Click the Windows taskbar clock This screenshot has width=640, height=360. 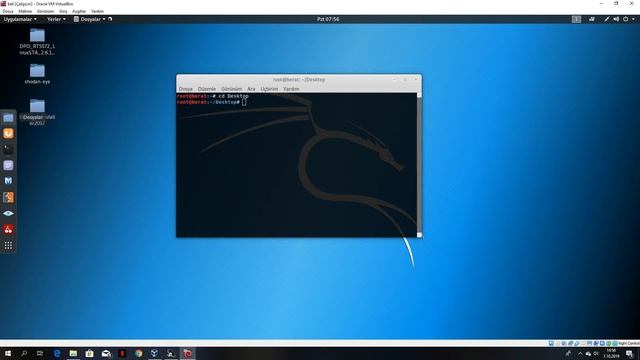[x=611, y=353]
